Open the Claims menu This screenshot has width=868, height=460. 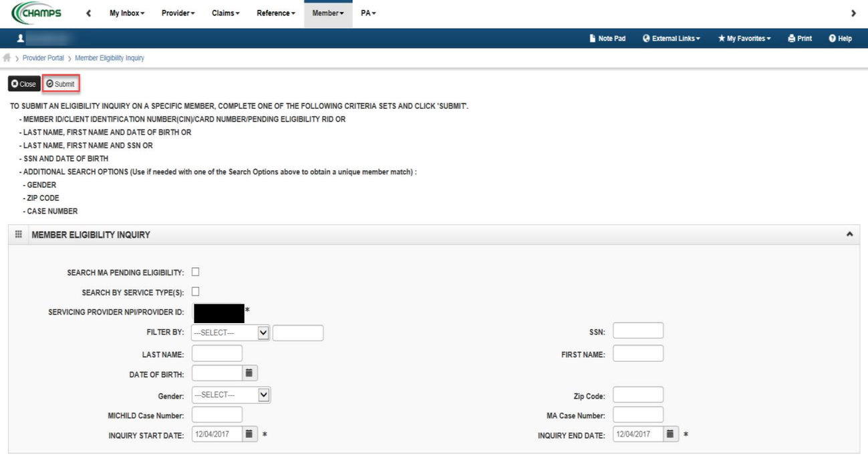click(x=226, y=13)
